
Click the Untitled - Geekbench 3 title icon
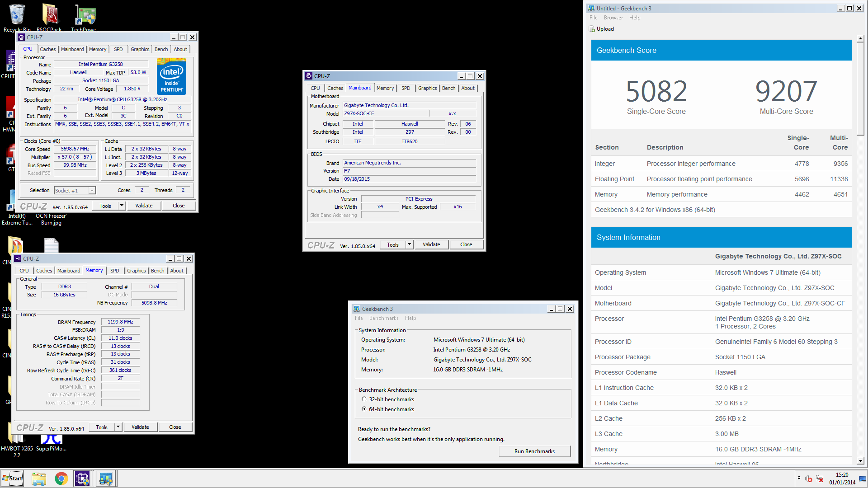(591, 8)
